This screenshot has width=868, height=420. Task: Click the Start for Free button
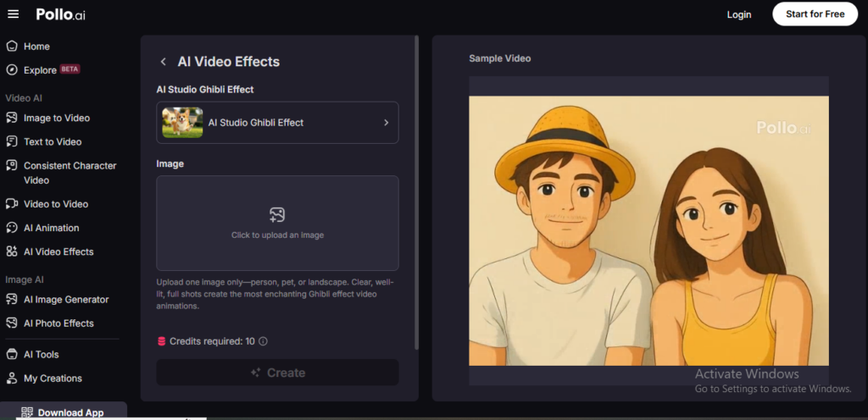[815, 14]
